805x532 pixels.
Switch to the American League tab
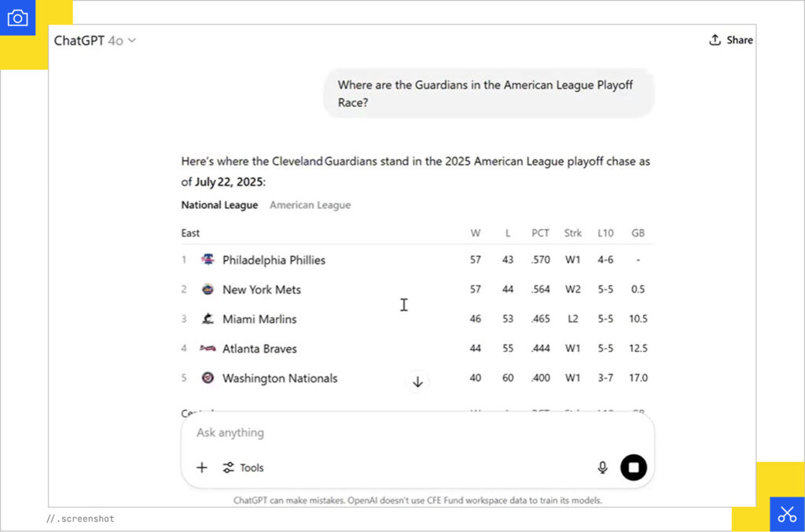click(310, 204)
